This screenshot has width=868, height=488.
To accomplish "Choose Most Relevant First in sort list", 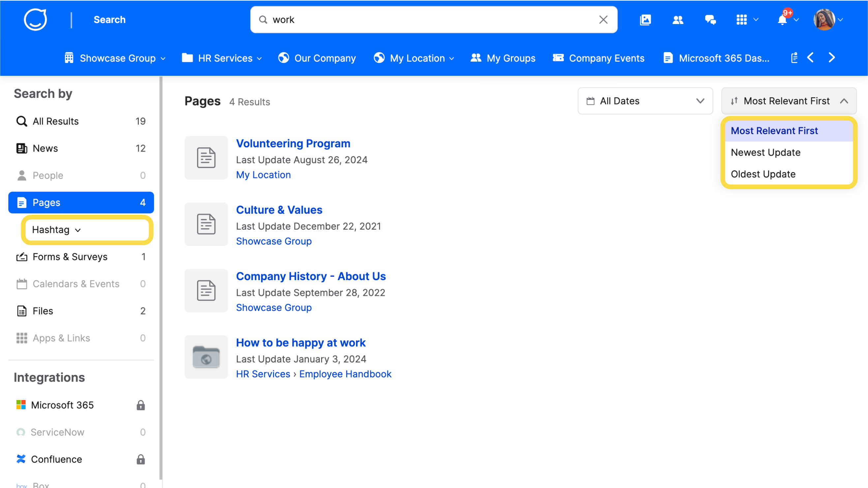I will point(789,131).
